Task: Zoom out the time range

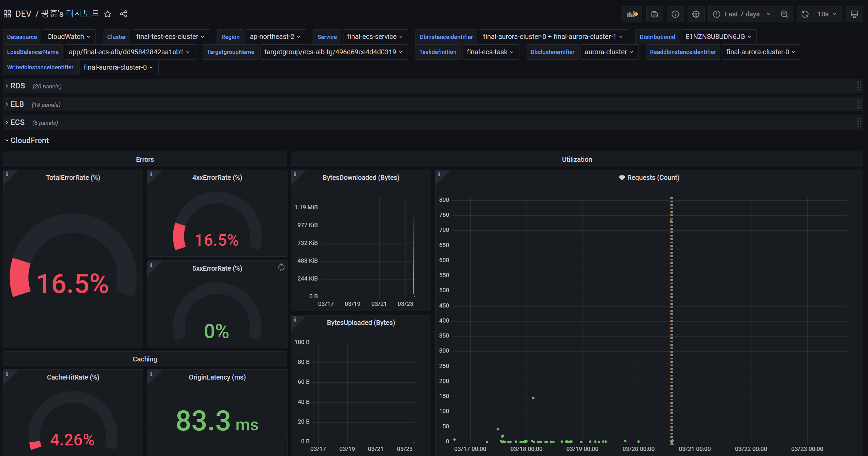Action: (784, 14)
